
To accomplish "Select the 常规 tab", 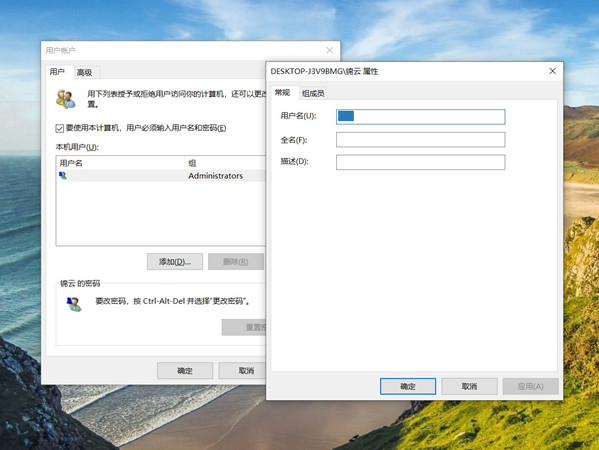I will tap(282, 92).
